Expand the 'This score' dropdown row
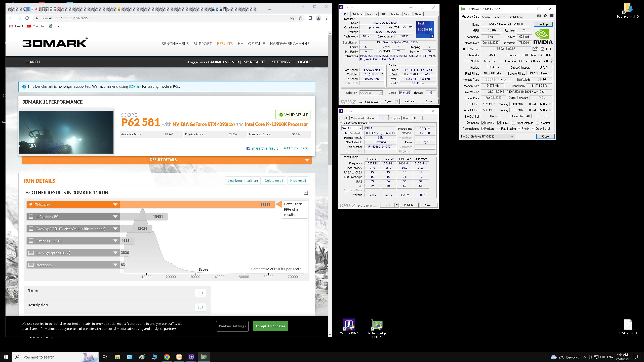The image size is (644, 362). (x=73, y=205)
